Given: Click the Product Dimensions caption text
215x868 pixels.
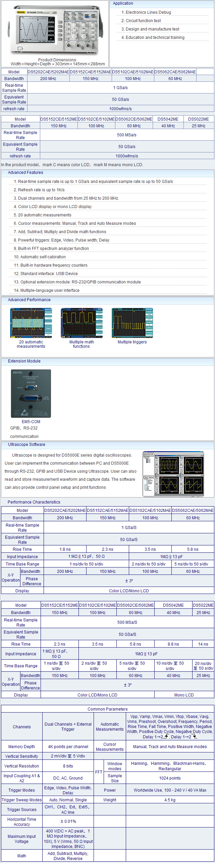Looking at the screenshot, I should tap(58, 62).
